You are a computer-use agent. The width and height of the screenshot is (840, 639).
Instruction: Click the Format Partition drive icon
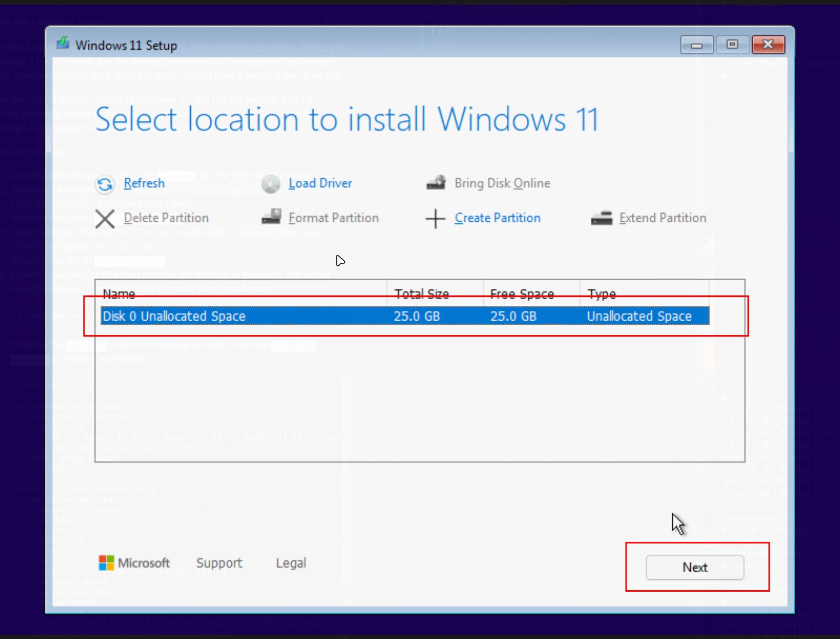pyautogui.click(x=271, y=217)
